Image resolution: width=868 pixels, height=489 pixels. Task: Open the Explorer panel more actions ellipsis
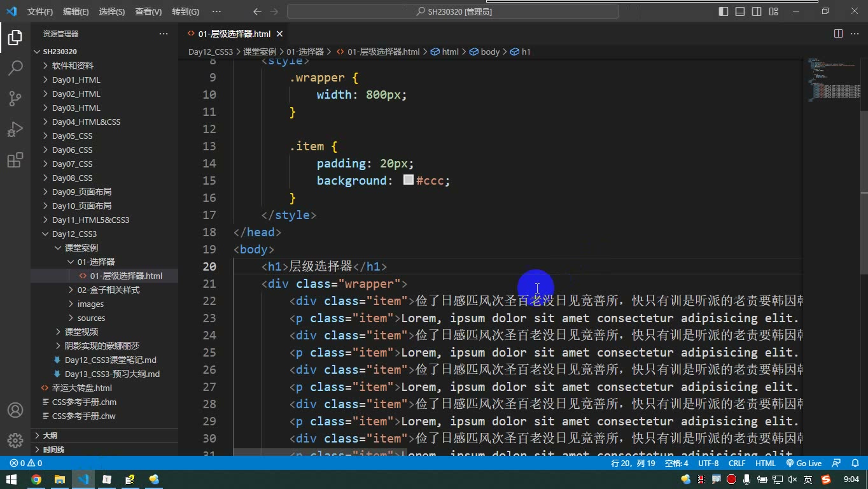(164, 34)
